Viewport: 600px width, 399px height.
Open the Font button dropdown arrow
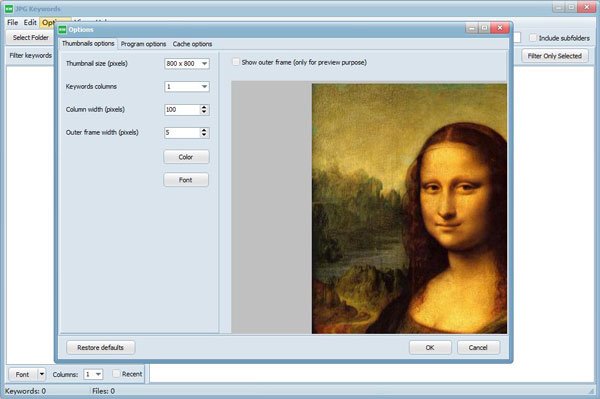42,374
